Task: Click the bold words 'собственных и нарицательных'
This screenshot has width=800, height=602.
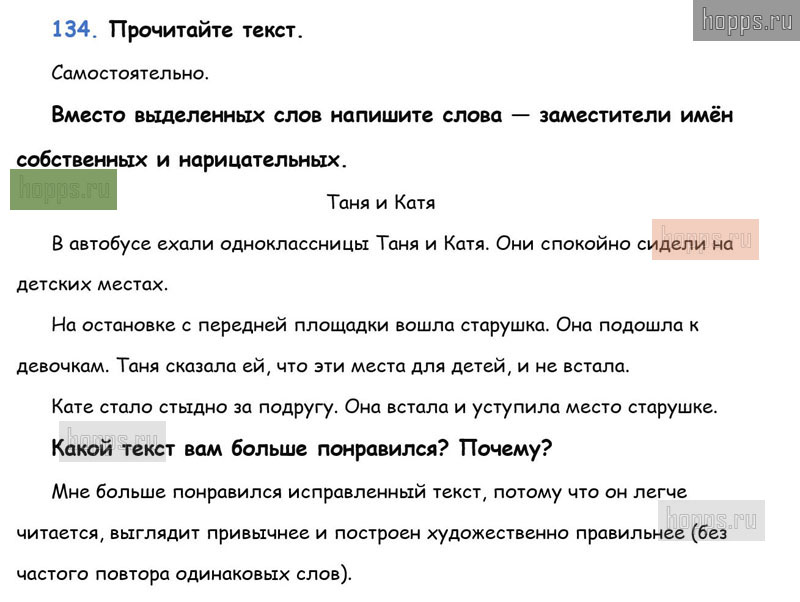Action: (182, 159)
